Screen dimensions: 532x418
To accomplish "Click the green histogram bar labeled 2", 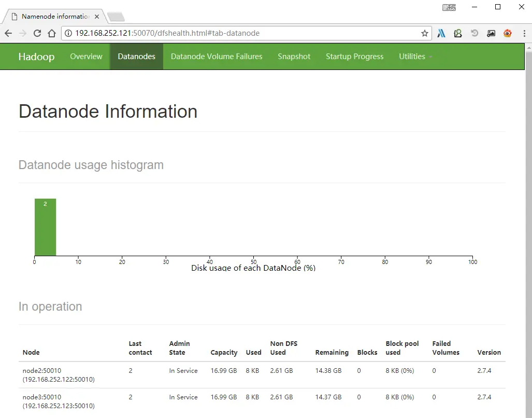I will point(45,227).
